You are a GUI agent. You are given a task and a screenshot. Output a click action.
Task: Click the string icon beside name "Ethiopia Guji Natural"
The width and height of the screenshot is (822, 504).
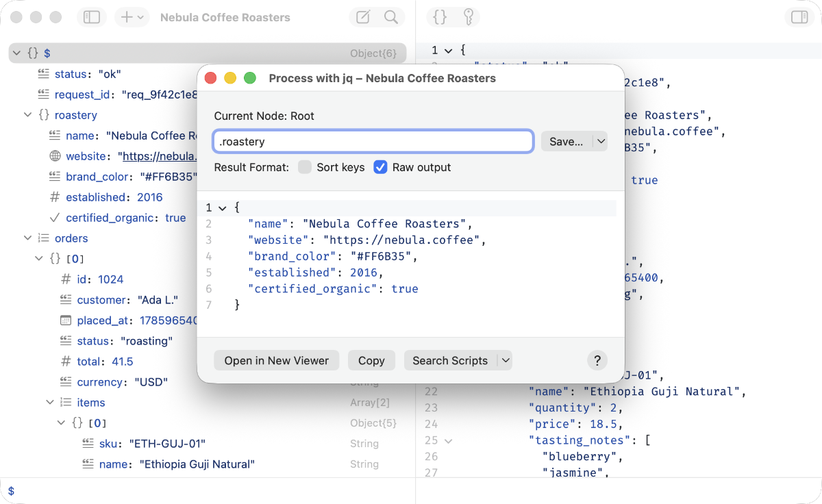click(x=88, y=464)
